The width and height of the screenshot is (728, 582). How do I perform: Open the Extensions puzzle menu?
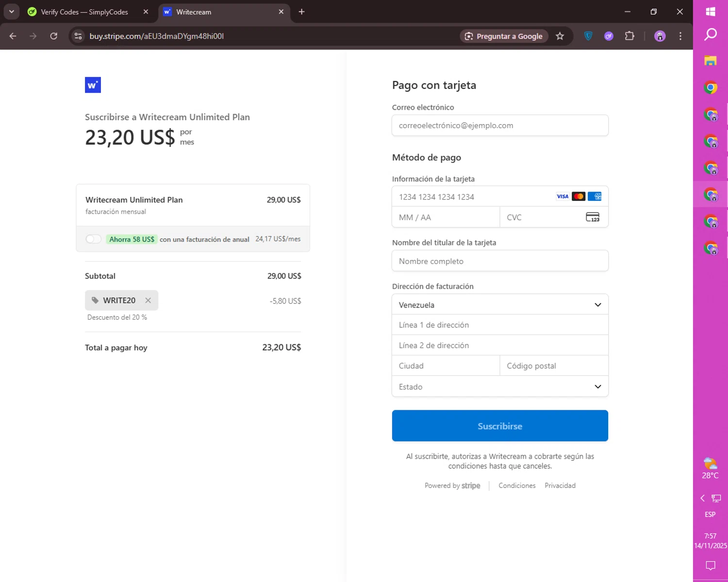tap(629, 36)
